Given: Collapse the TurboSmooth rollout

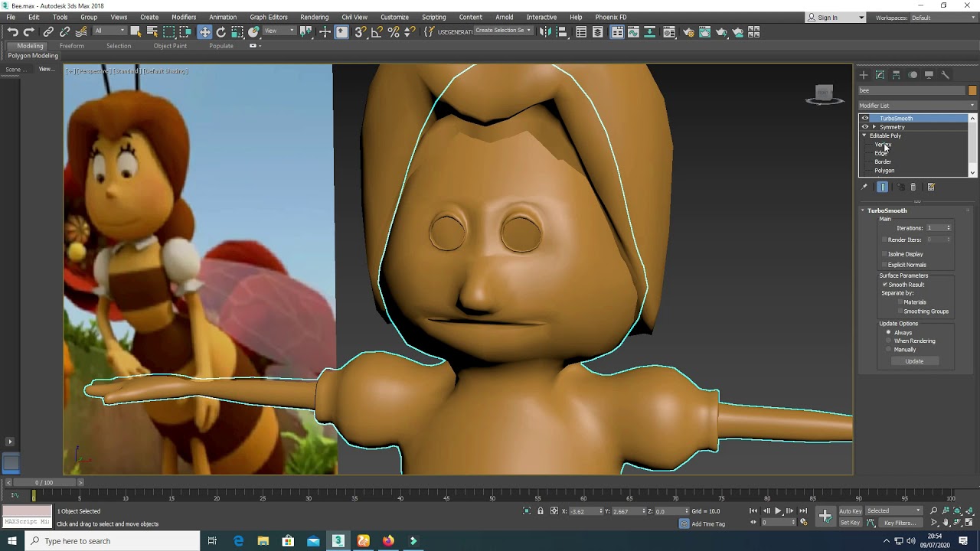Looking at the screenshot, I should coord(863,210).
